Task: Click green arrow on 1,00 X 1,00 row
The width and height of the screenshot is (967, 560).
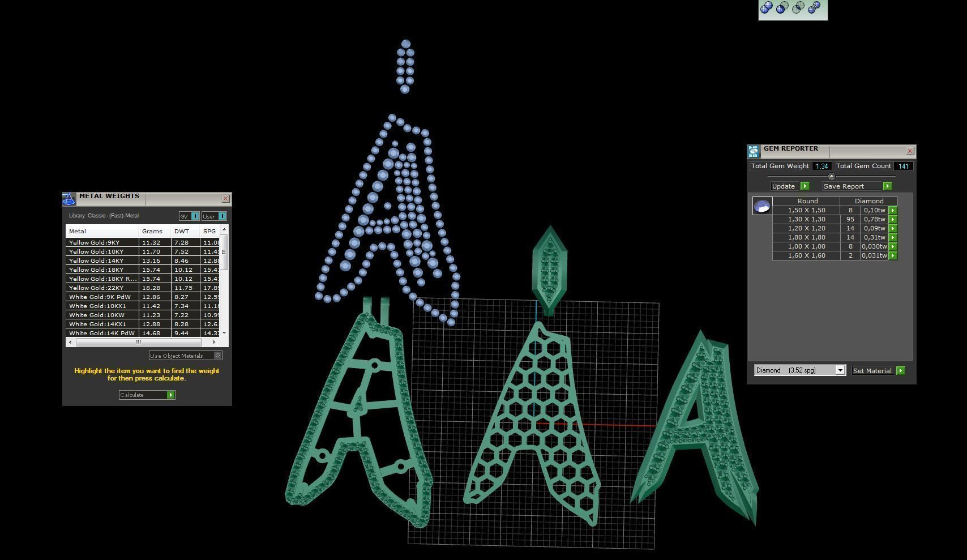Action: tap(893, 246)
